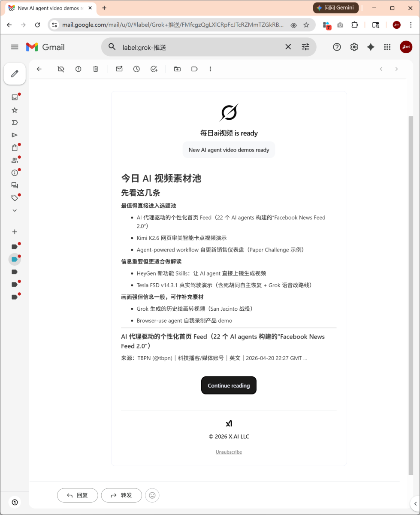The width and height of the screenshot is (420, 515).
Task: Click the Grok logo in email
Action: point(229,112)
